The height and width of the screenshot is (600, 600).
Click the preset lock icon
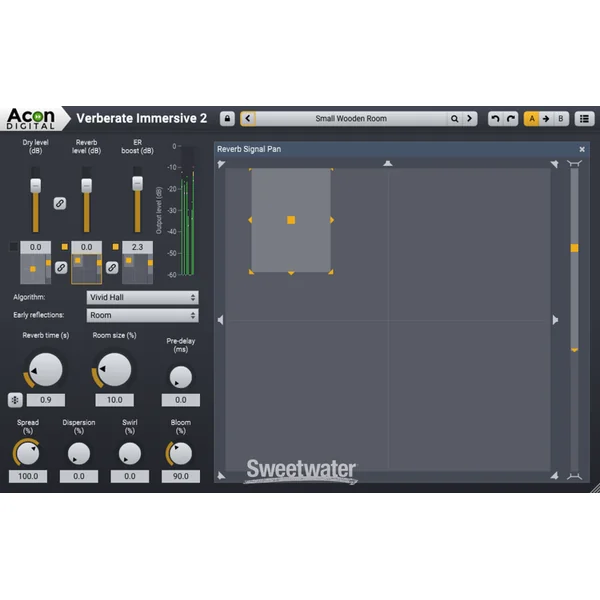point(227,119)
